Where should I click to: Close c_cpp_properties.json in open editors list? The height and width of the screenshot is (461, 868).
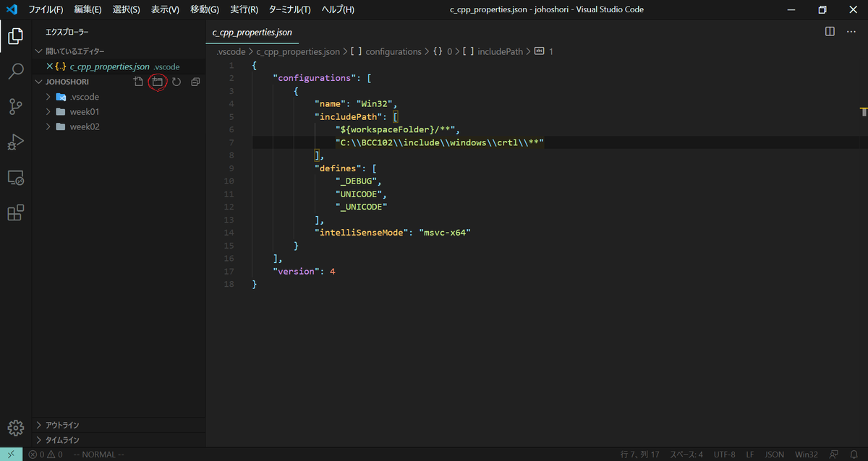(49, 66)
